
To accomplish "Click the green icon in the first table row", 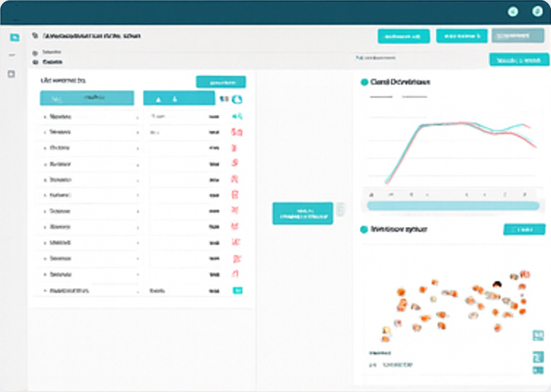I will coord(236,116).
